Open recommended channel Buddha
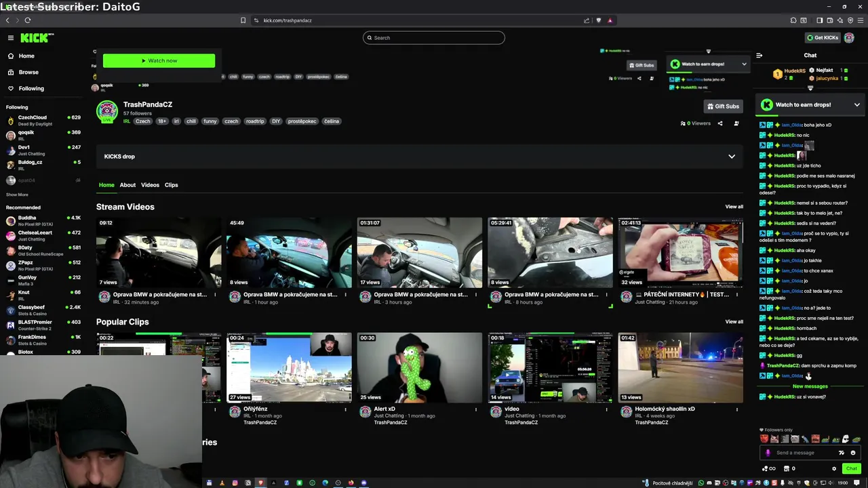 (43, 220)
